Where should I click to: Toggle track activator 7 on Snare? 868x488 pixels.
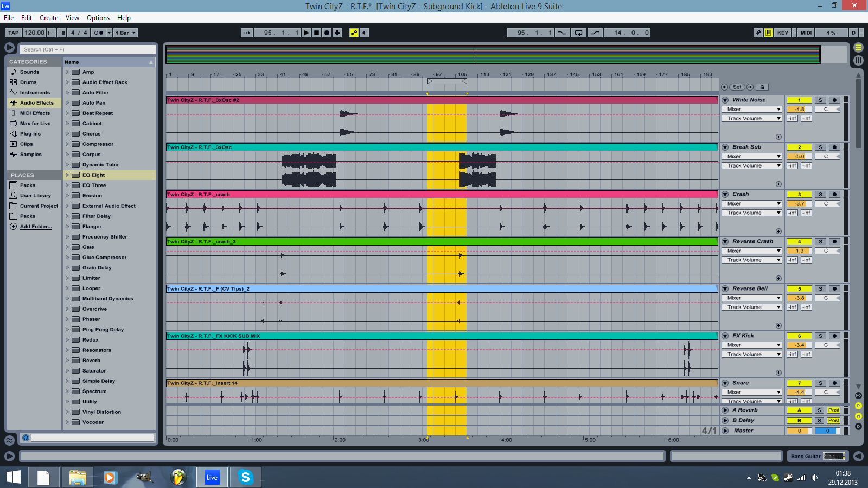[799, 383]
